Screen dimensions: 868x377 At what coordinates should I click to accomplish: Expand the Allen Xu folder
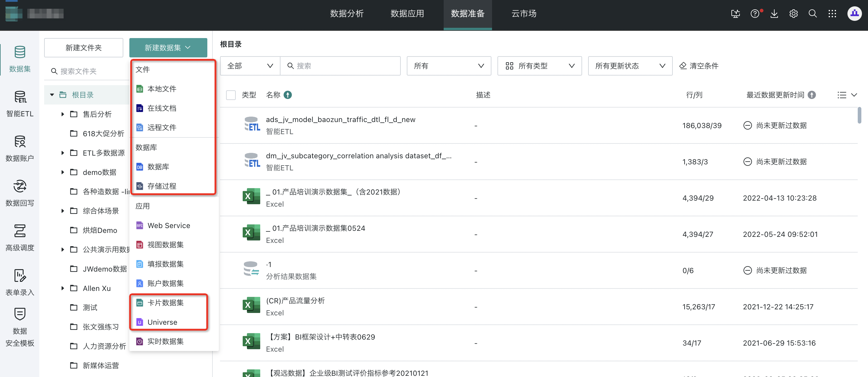coord(63,288)
